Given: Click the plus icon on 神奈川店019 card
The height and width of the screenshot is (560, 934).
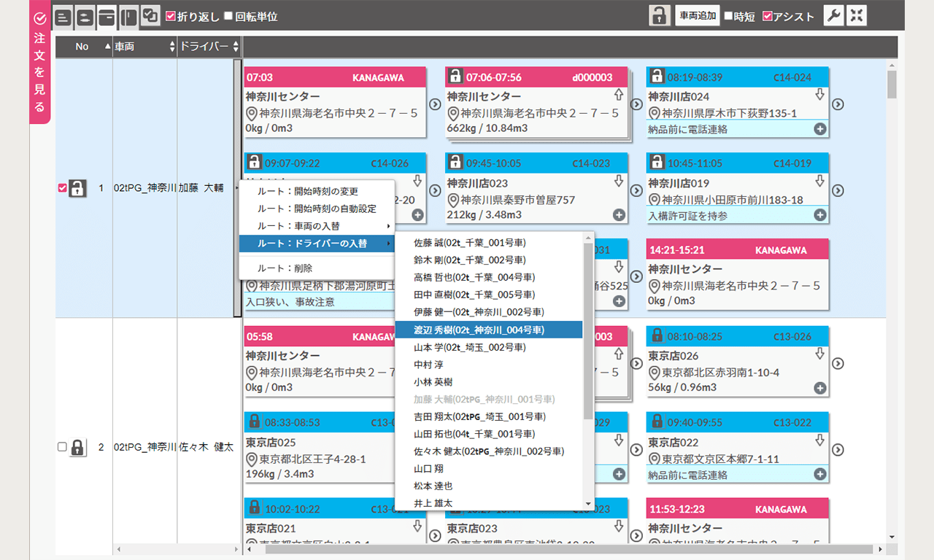Looking at the screenshot, I should (x=820, y=215).
